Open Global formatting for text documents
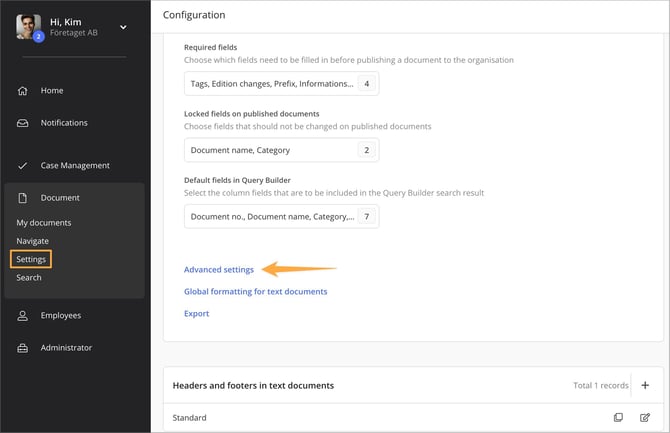The width and height of the screenshot is (670, 433). 255,292
